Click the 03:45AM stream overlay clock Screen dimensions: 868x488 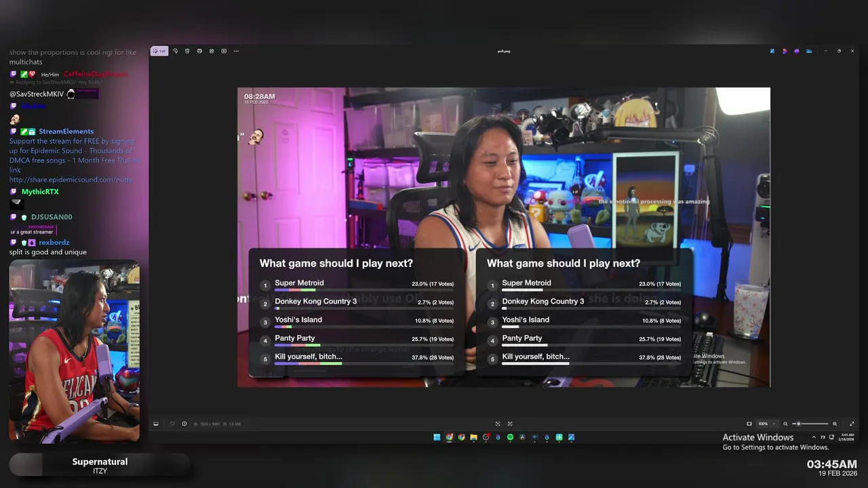point(832,464)
